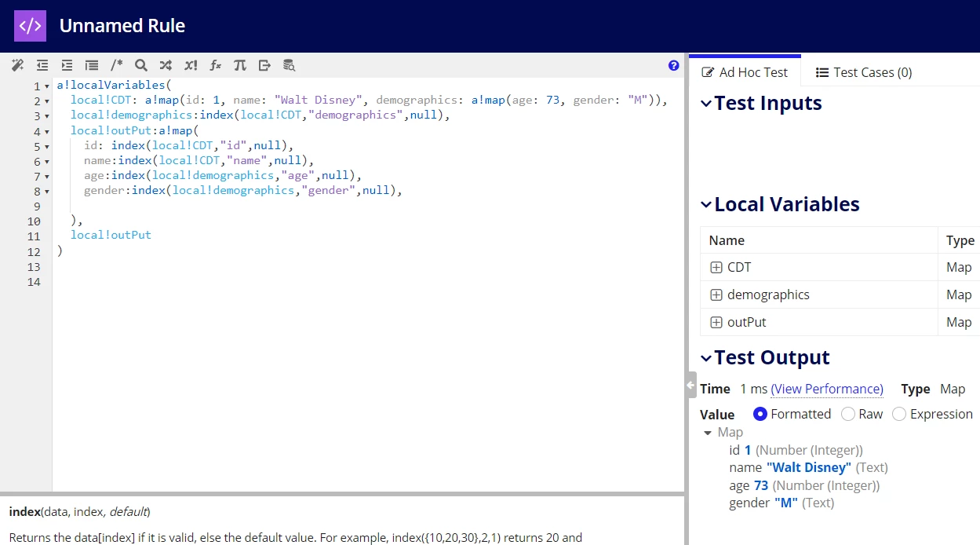The height and width of the screenshot is (545, 980).
Task: Collapse the Test Inputs section
Action: pos(706,104)
